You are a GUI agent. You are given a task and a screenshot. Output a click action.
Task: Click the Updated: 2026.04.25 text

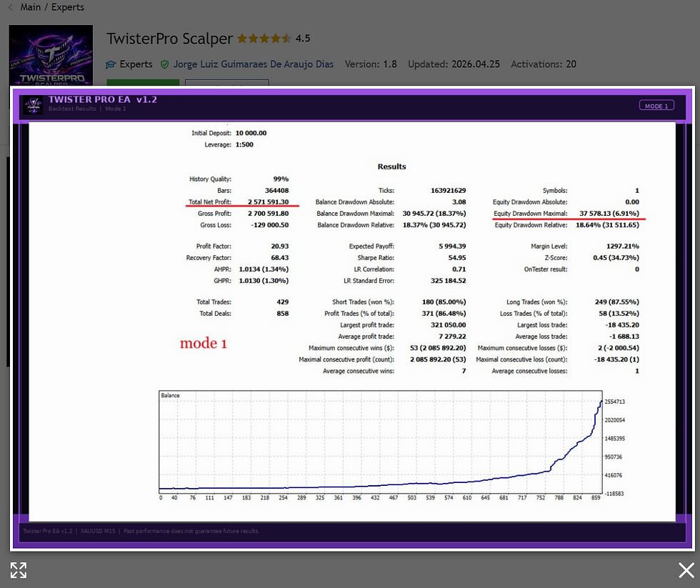pos(454,64)
